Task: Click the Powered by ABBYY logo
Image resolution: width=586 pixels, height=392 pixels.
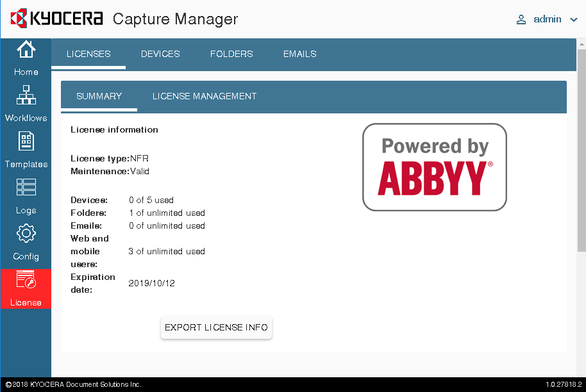Action: pos(435,167)
